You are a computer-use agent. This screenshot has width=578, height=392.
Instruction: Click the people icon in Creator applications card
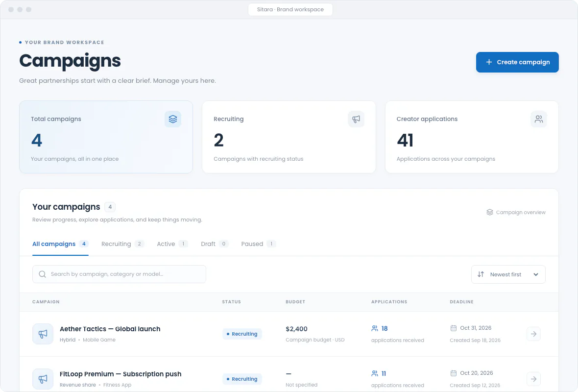click(538, 119)
